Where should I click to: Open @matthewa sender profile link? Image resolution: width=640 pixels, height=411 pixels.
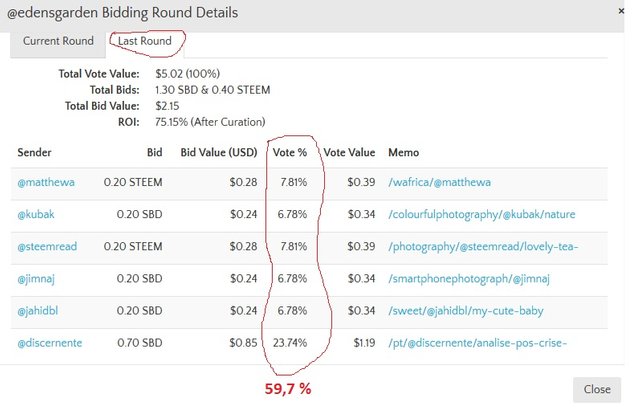(x=46, y=182)
